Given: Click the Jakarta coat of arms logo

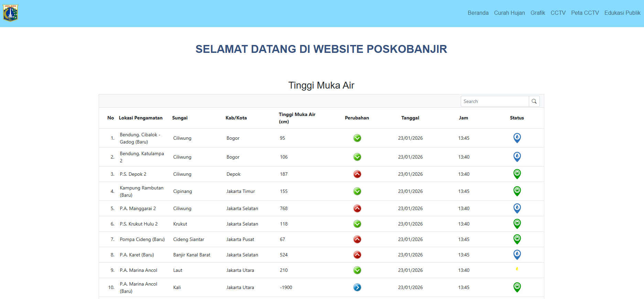Looking at the screenshot, I should click(10, 13).
